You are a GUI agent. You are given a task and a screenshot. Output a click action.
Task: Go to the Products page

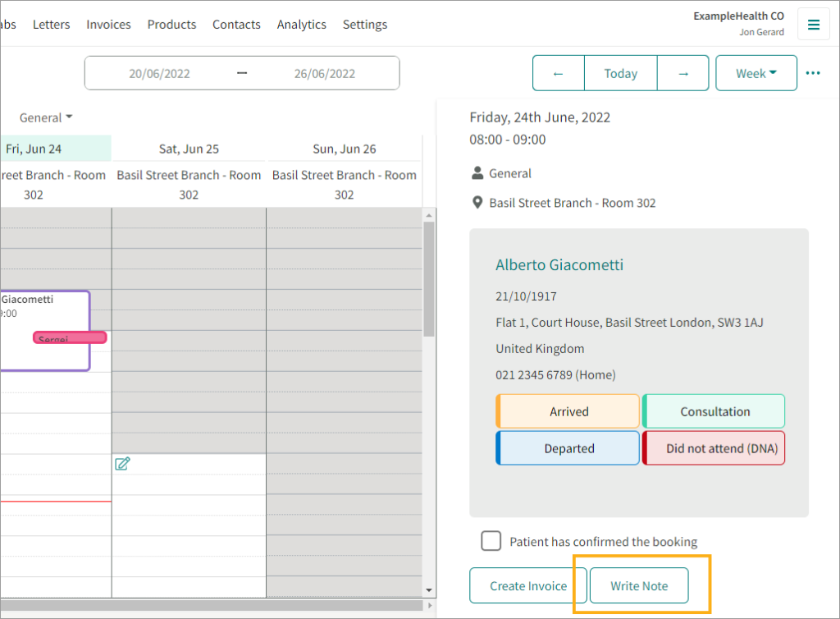[x=172, y=25]
